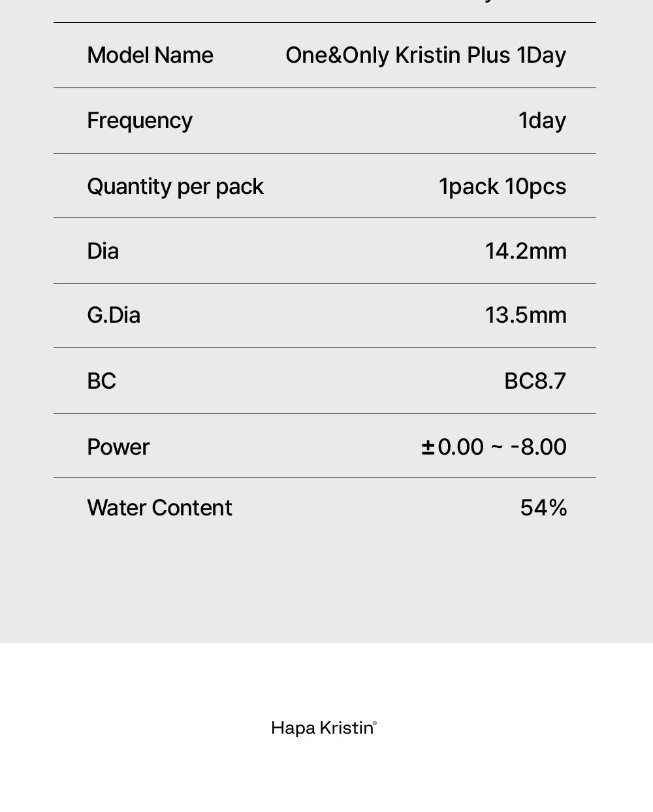Click the 14.2mm diameter value
This screenshot has width=653, height=812.
[x=526, y=251]
